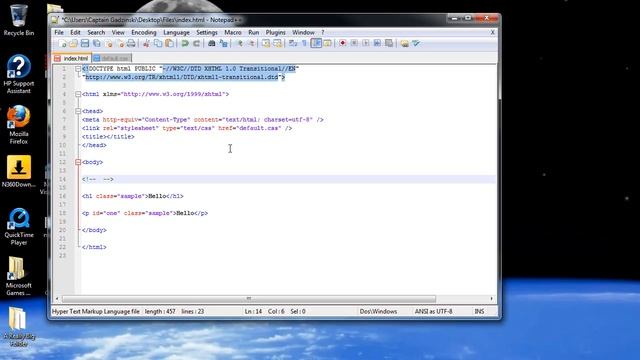
Task: Open the Window menu
Action: coord(303,32)
